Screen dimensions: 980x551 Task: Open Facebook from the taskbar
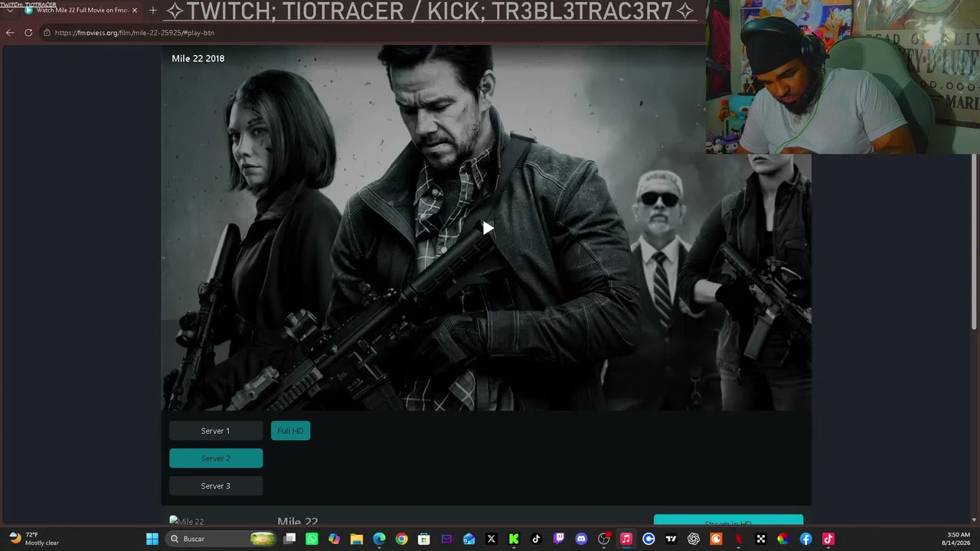click(x=805, y=539)
